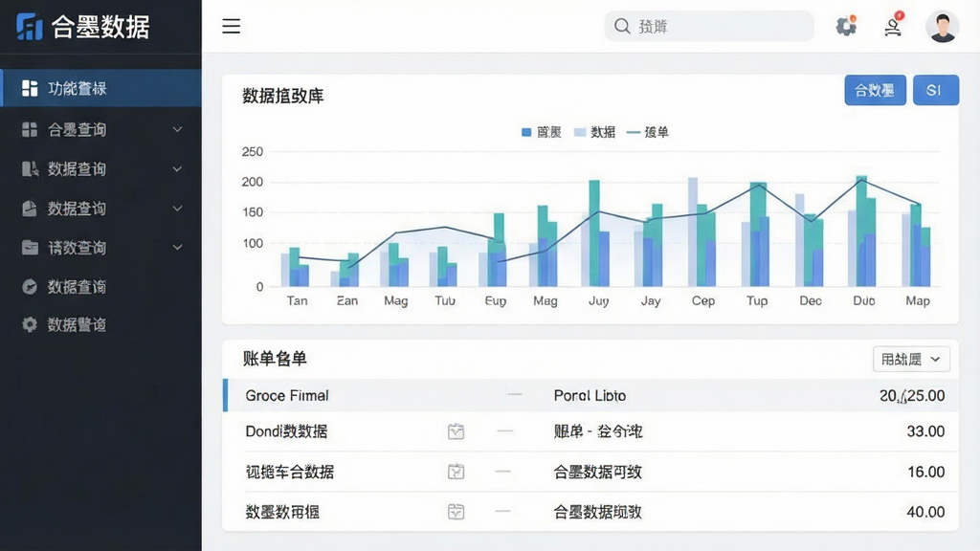Click the folder icon in the sidebar
This screenshot has height=551, width=980.
click(30, 248)
